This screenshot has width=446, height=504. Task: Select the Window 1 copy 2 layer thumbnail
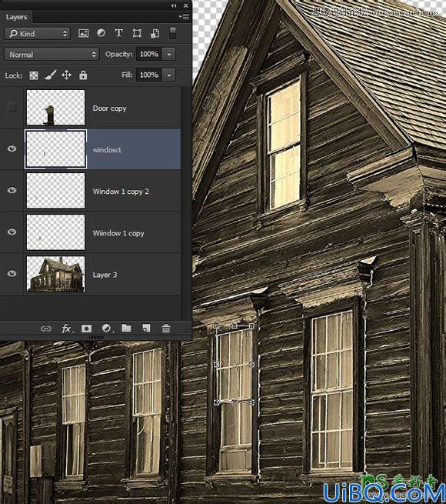click(x=55, y=191)
